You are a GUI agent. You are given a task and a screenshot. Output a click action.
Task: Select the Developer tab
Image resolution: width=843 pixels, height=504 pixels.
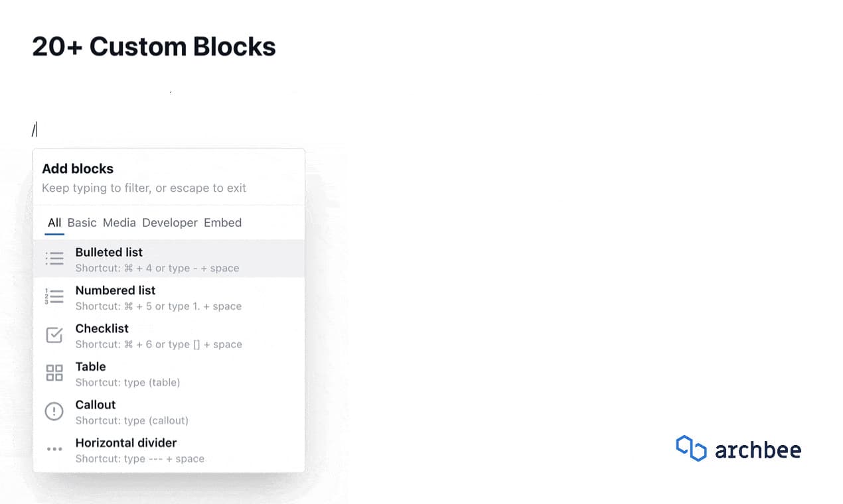point(169,222)
